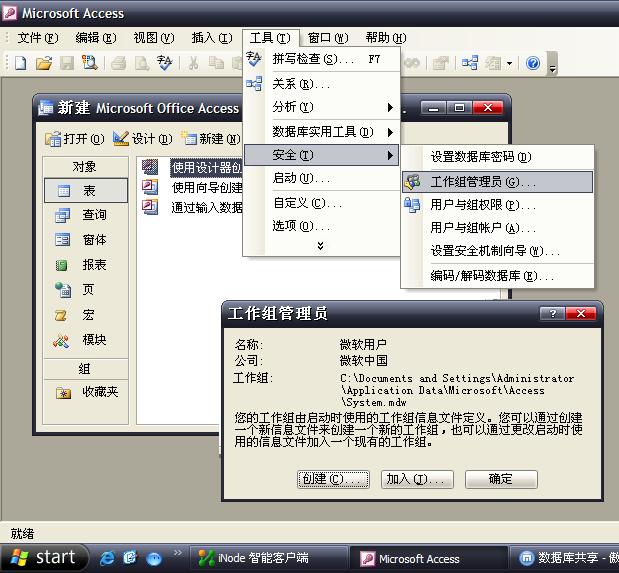
Task: Click the New Object toolbar icon
Action: pos(493,63)
